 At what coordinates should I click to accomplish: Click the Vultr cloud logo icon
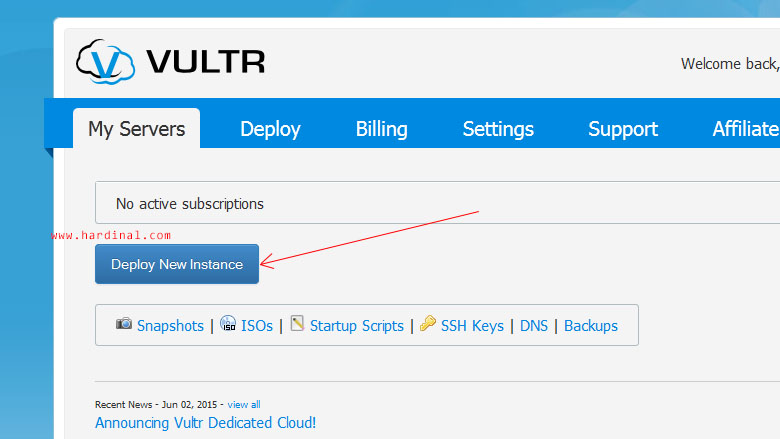click(105, 62)
